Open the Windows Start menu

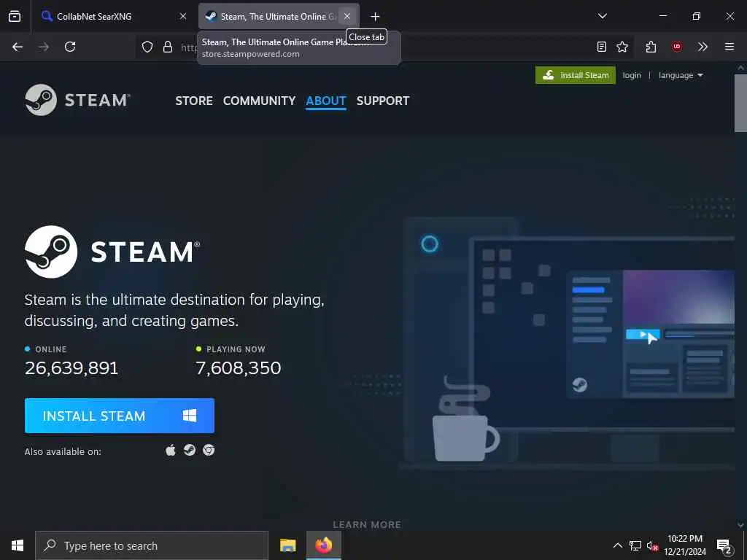click(x=18, y=545)
